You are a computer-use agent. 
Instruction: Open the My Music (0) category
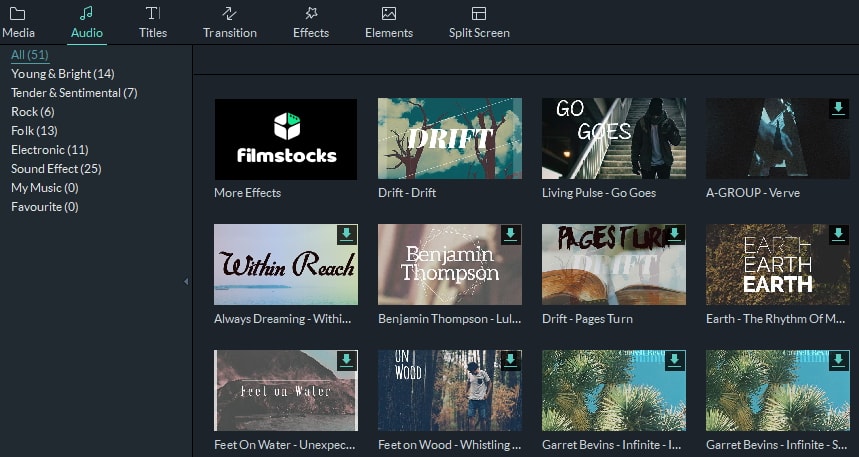(44, 188)
